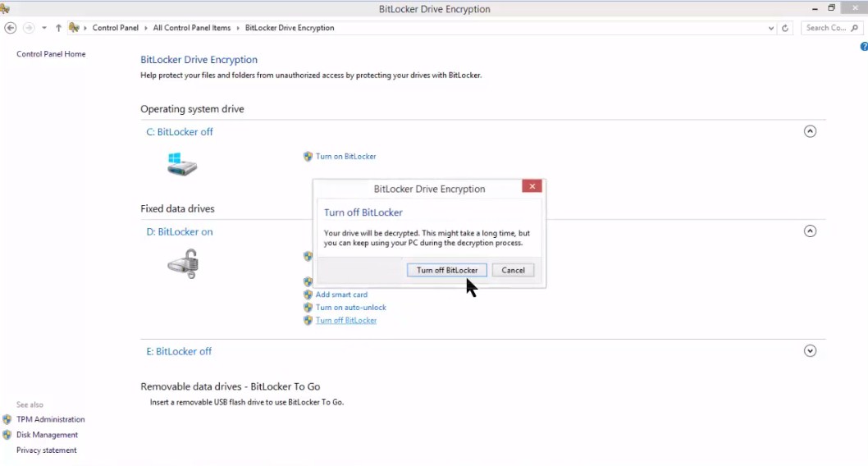Open the recent locations dropdown arrow

pyautogui.click(x=44, y=28)
